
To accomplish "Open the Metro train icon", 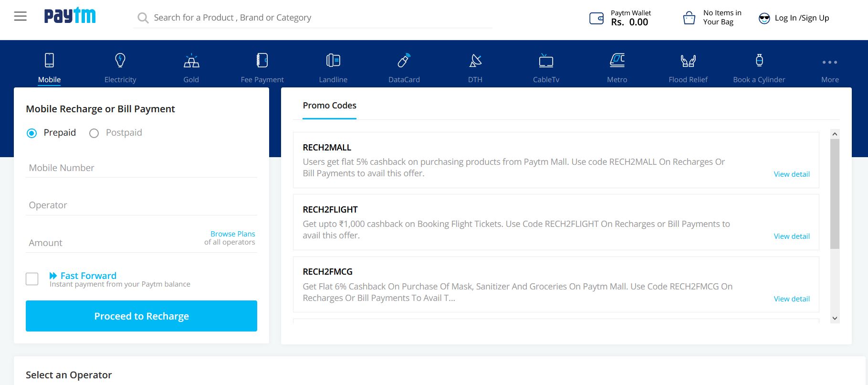I will 617,60.
